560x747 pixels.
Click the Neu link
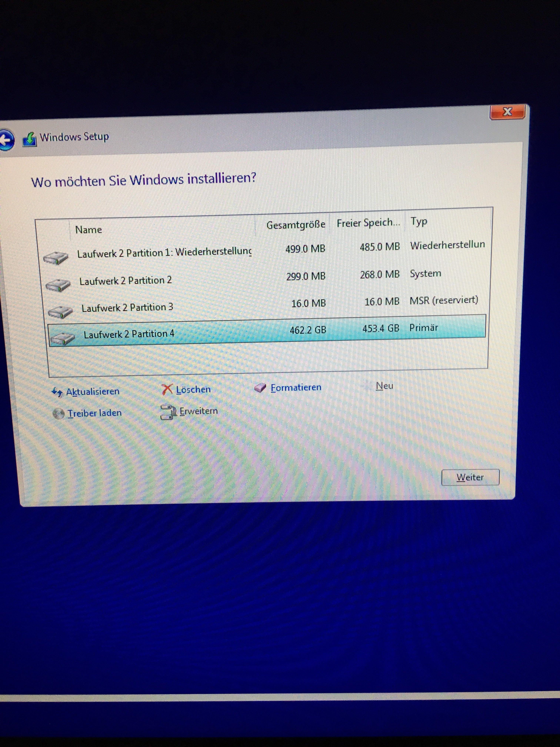tap(384, 386)
